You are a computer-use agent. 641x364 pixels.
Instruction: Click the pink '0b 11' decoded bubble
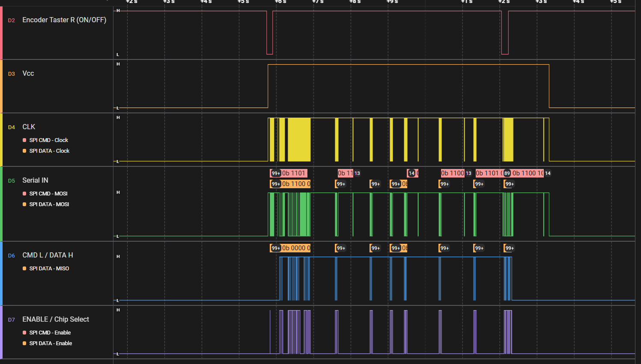[x=346, y=173]
